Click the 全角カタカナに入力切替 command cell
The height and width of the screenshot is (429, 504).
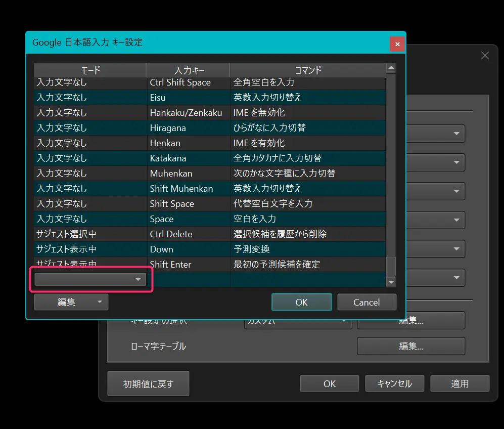(308, 158)
